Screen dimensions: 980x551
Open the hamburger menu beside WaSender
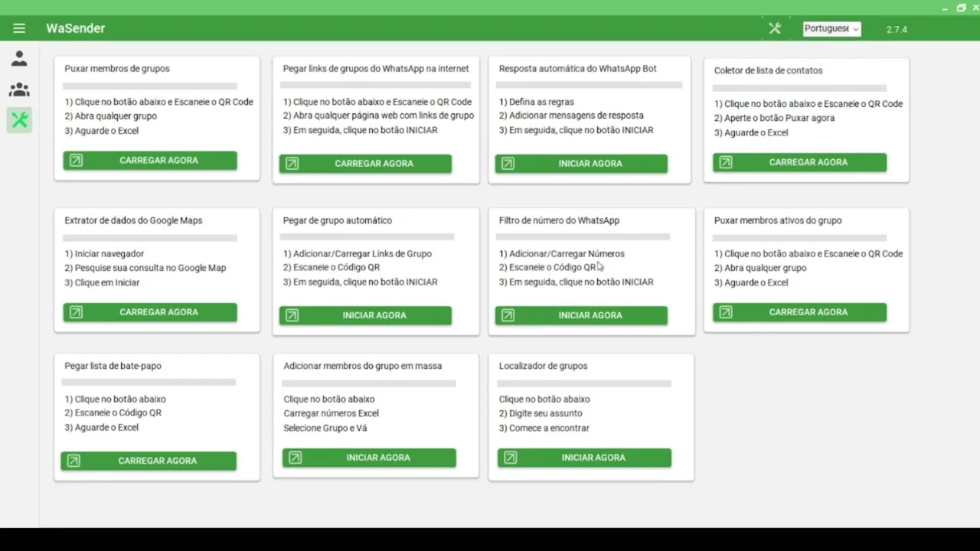tap(19, 28)
